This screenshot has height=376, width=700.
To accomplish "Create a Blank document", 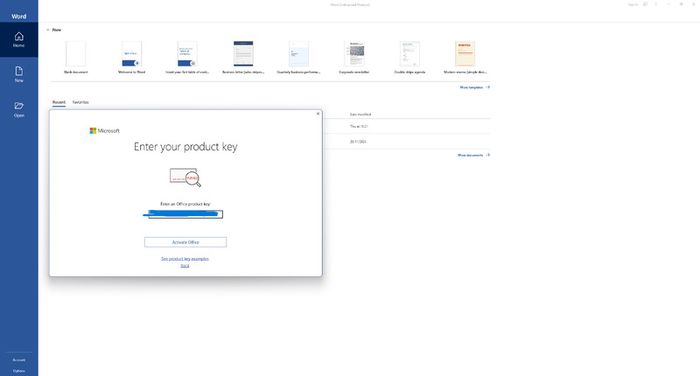I will [x=75, y=57].
